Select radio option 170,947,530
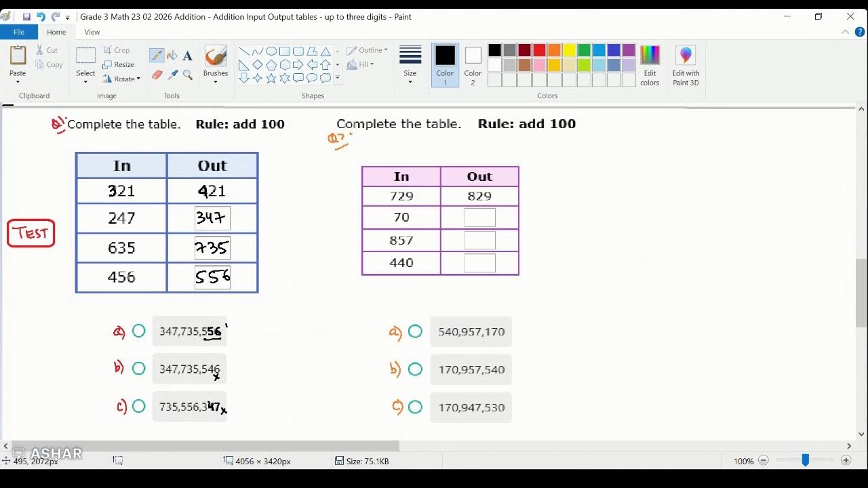The image size is (868, 488). [416, 407]
